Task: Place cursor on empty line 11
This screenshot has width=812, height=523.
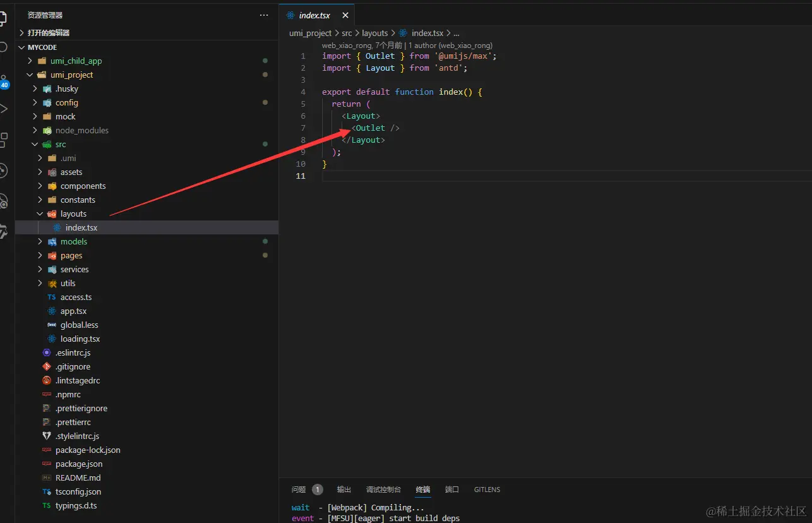Action: [566, 176]
